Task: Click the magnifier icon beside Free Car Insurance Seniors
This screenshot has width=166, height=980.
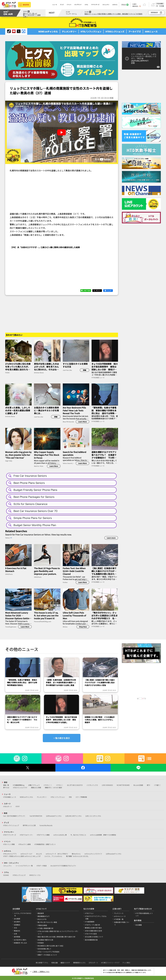Action: coord(10,476)
